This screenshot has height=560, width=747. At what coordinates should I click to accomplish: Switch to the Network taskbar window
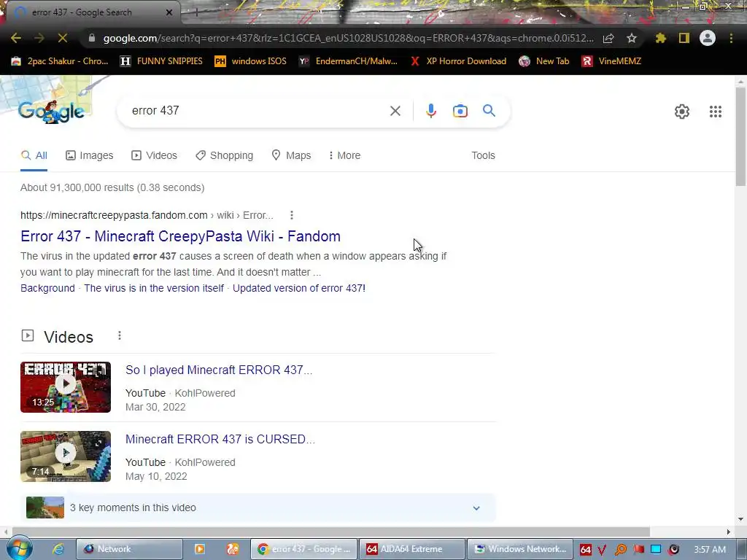click(129, 549)
